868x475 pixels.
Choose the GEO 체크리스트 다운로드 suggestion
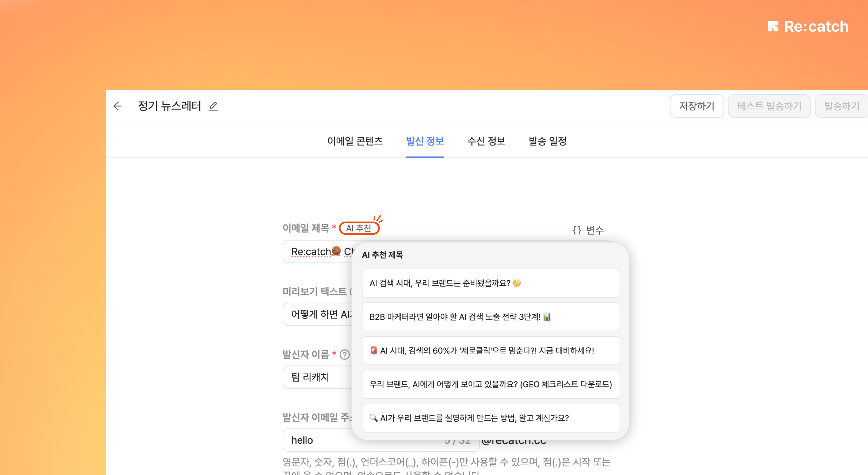click(491, 384)
